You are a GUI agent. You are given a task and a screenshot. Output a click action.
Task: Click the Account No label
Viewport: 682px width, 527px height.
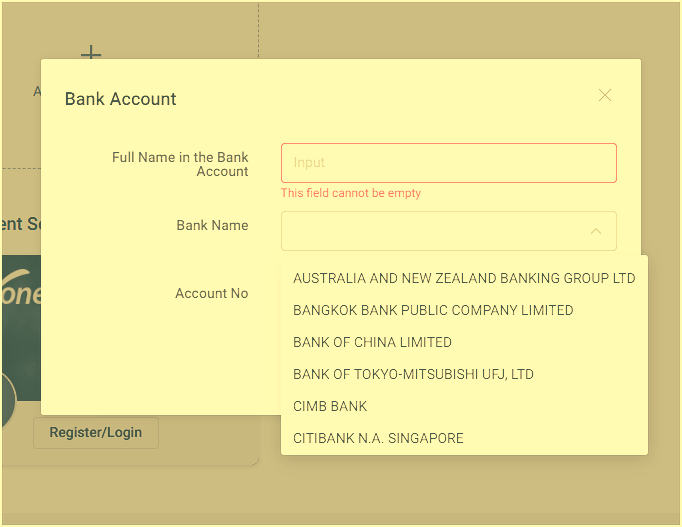click(211, 294)
